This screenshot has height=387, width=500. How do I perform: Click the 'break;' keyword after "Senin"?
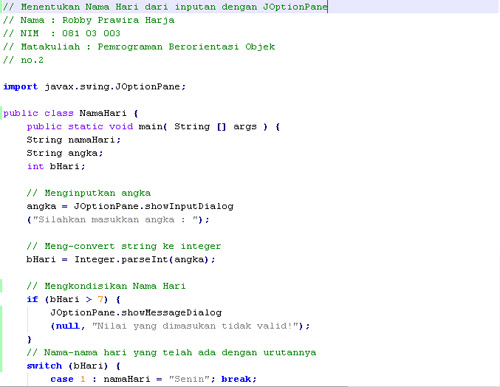coord(239,379)
